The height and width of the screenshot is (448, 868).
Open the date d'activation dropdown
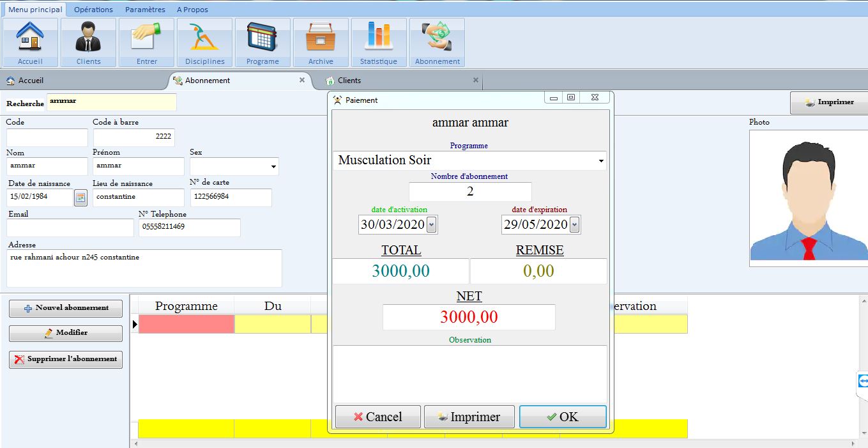click(x=431, y=225)
